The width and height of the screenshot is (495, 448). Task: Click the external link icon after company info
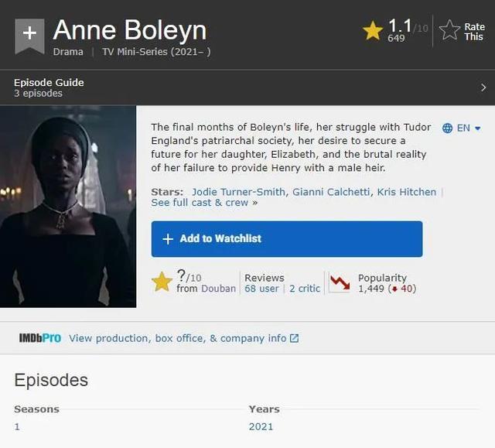coord(294,338)
